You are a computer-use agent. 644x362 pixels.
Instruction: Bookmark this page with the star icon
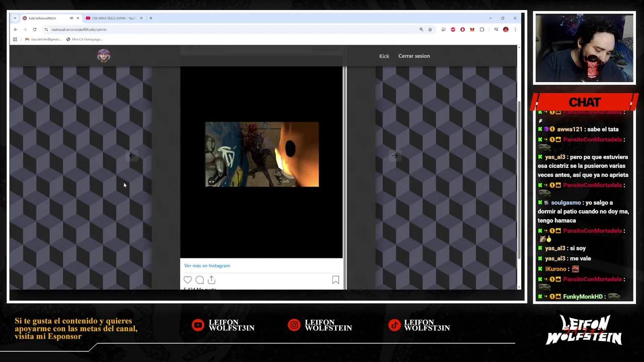(430, 30)
